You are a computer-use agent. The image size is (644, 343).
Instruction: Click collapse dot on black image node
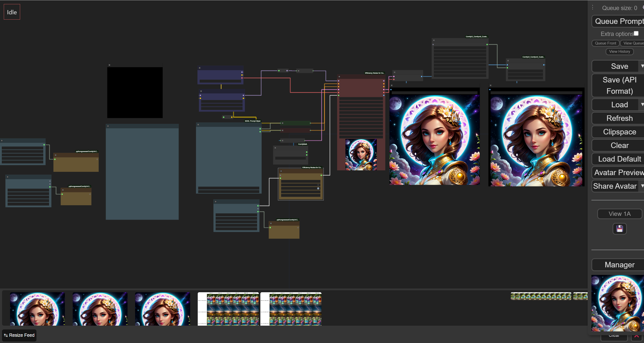pos(109,65)
